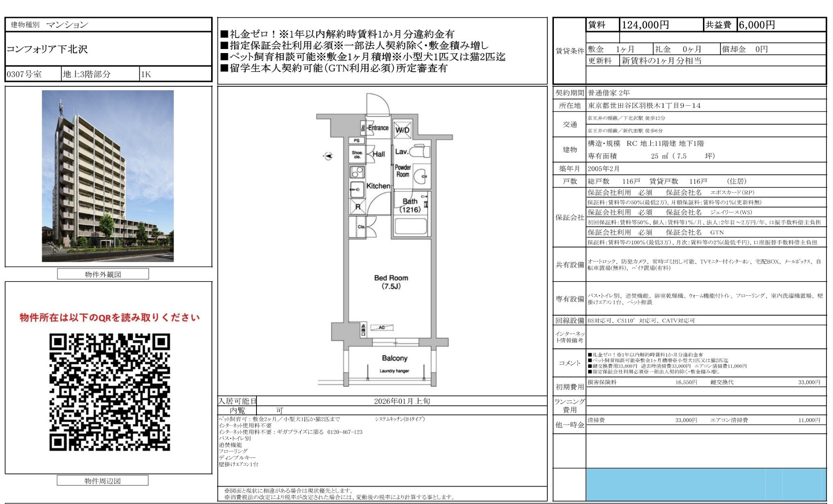This screenshot has height=504, width=833.
Task: Click the bathtub in Bath (1216)
Action: [411, 227]
